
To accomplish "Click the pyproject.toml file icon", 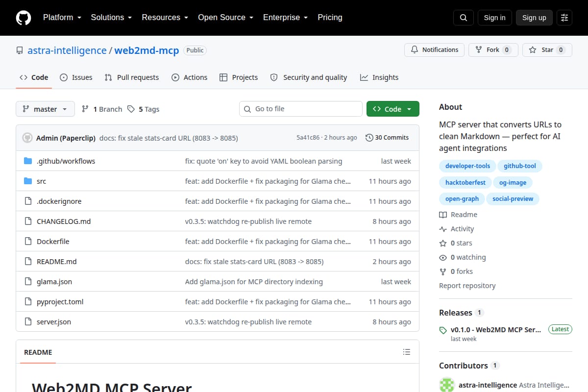I will pos(28,302).
